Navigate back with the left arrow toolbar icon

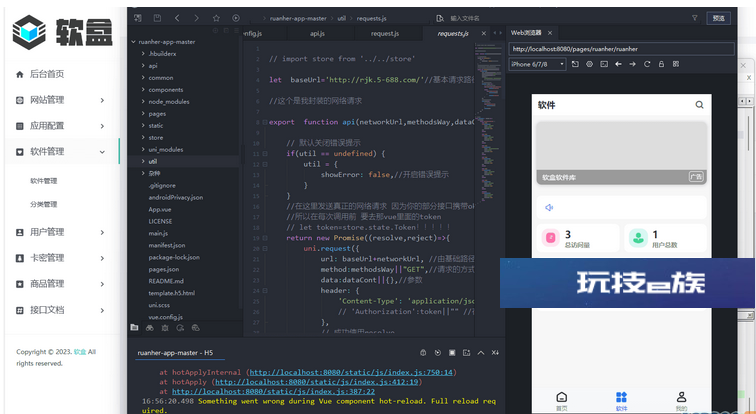click(177, 18)
